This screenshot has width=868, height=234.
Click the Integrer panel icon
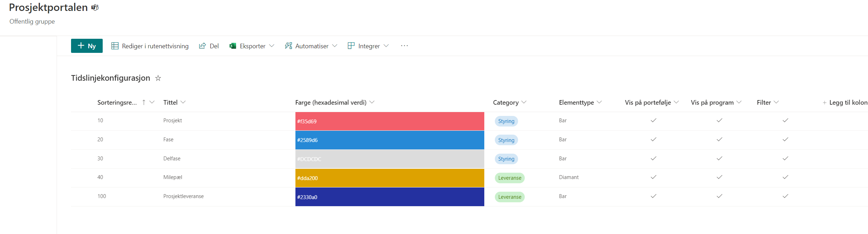tap(351, 45)
